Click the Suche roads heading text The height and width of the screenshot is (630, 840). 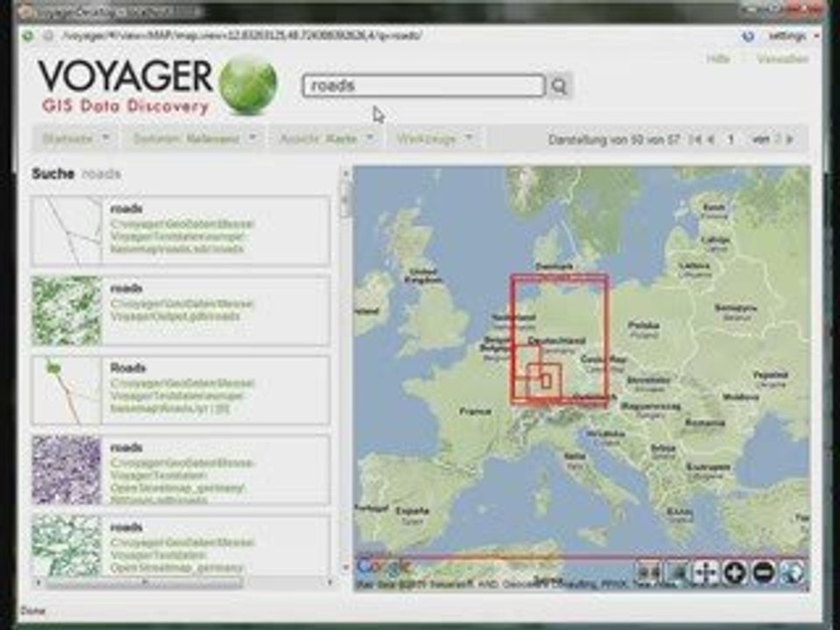point(76,173)
